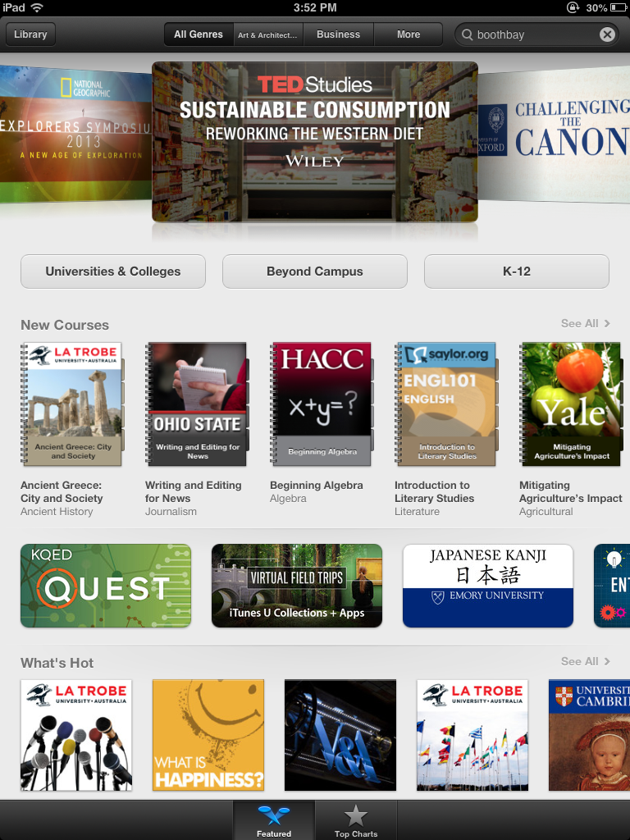The height and width of the screenshot is (840, 630).
Task: See all New Courses
Action: pos(585,323)
